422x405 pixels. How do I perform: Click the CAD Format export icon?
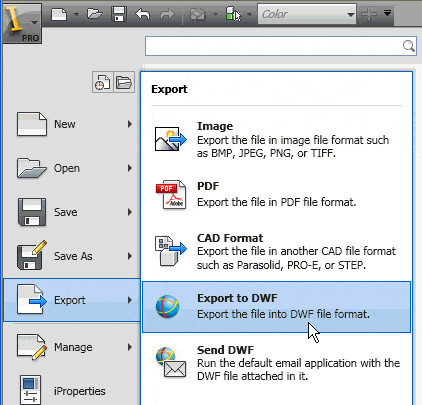coord(171,250)
